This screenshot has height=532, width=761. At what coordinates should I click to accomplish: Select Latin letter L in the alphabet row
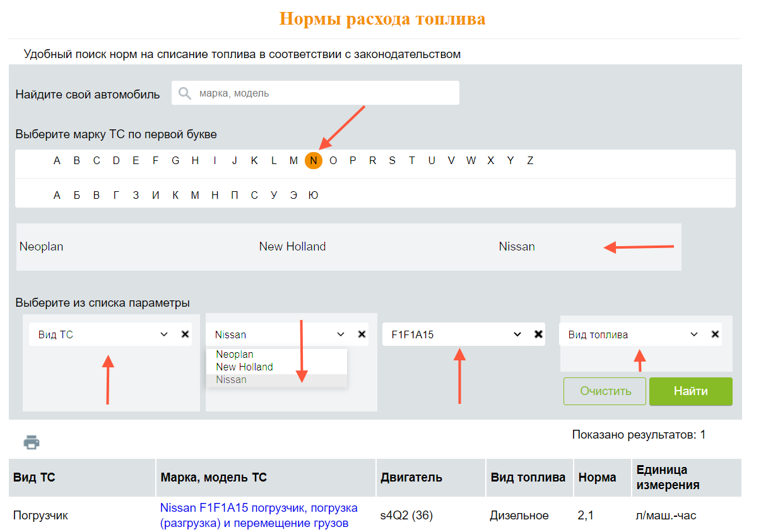274,161
